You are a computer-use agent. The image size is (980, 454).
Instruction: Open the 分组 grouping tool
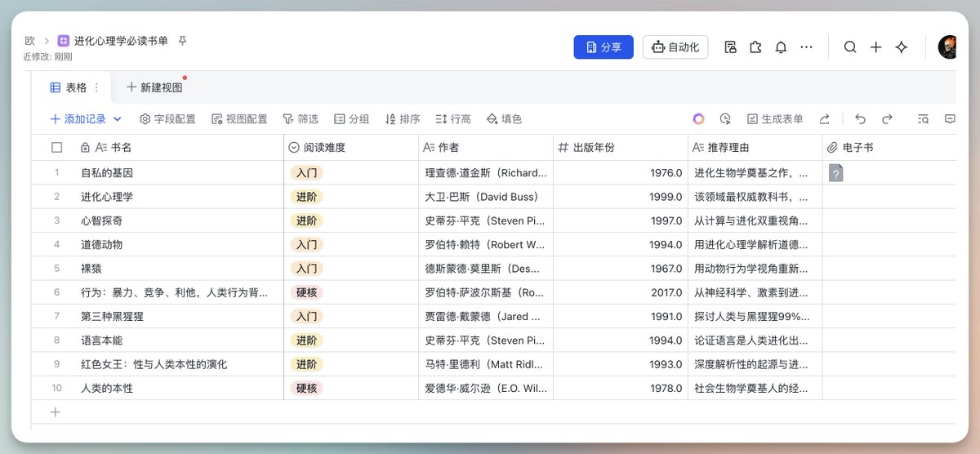click(x=351, y=119)
